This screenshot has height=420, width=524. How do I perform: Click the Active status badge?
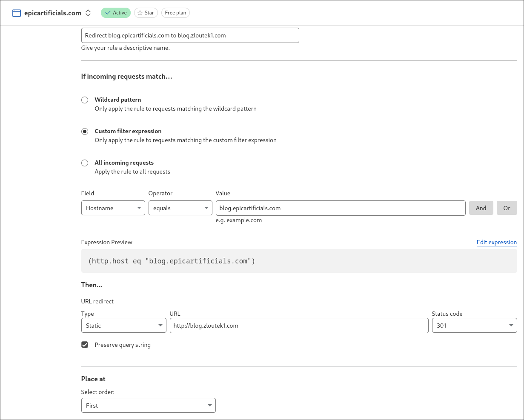[116, 13]
